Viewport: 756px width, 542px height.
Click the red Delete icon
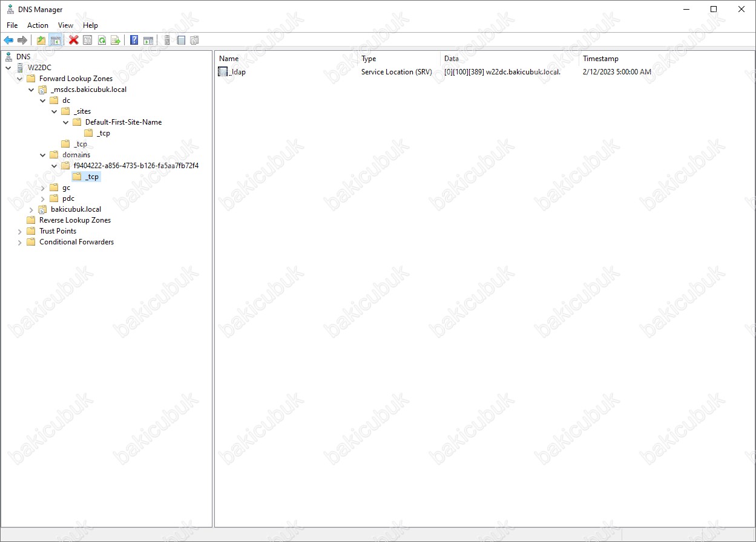(74, 41)
